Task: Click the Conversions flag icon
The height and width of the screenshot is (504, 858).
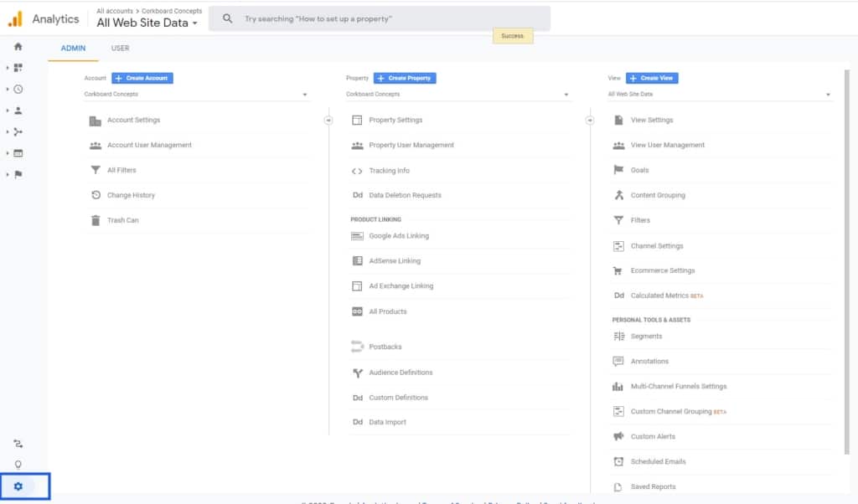Action: (18, 174)
